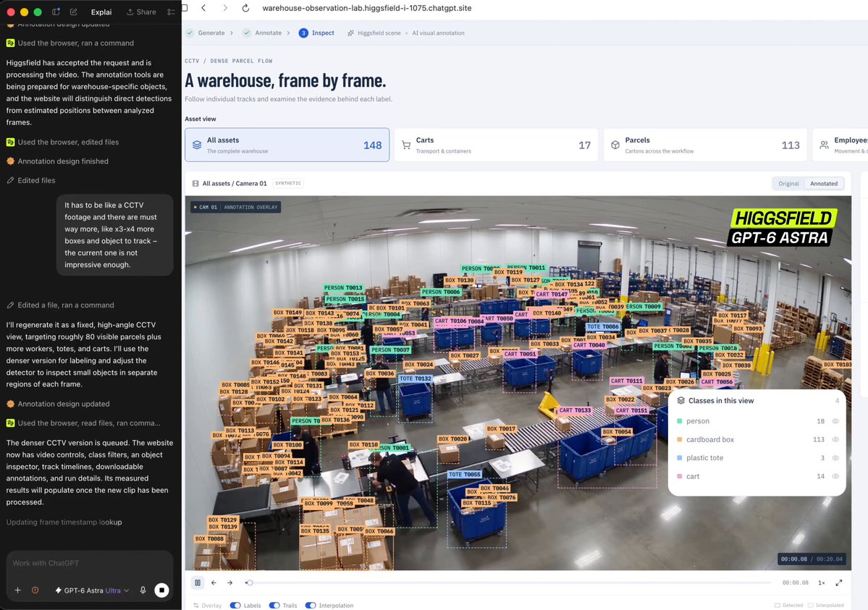Step to the previous frame
The height and width of the screenshot is (610, 868).
click(x=214, y=583)
